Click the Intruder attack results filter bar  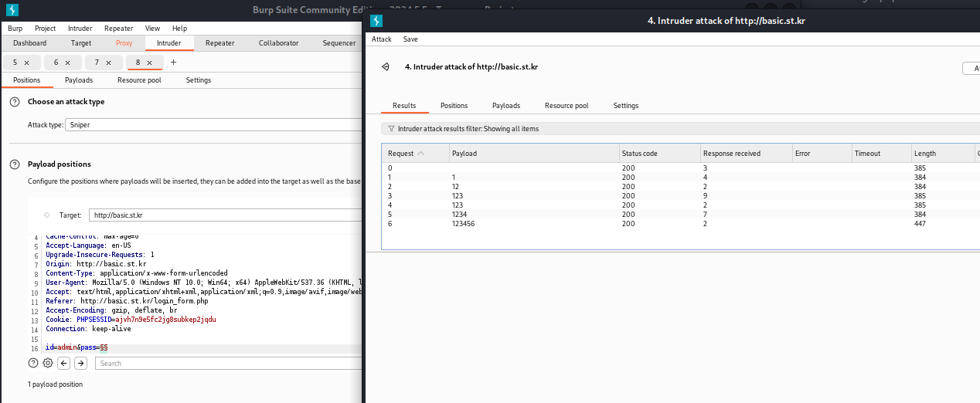pyautogui.click(x=680, y=129)
